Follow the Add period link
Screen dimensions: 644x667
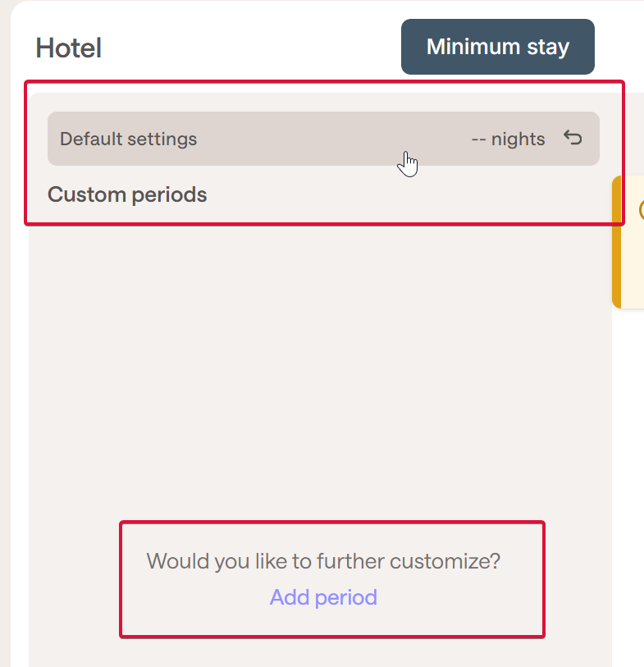click(323, 597)
